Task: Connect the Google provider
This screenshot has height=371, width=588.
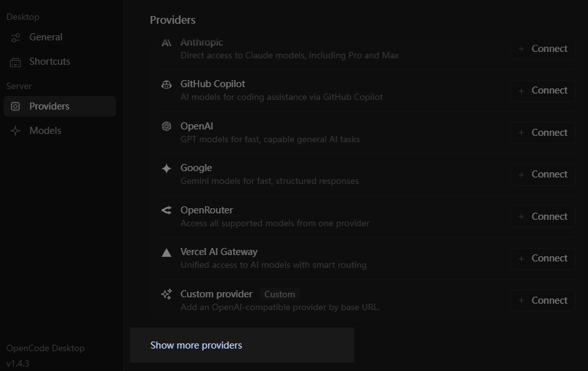Action: pos(543,174)
